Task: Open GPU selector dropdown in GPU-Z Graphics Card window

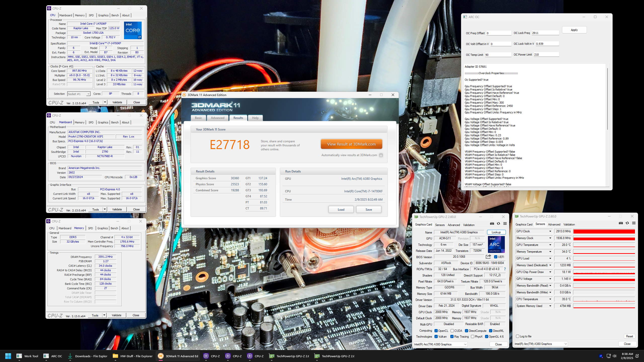Action: (x=440, y=344)
